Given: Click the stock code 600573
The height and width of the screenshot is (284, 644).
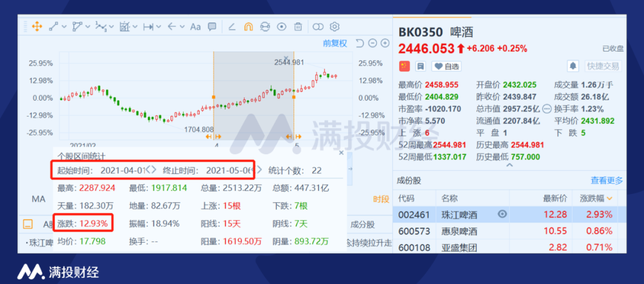Looking at the screenshot, I should tap(414, 231).
